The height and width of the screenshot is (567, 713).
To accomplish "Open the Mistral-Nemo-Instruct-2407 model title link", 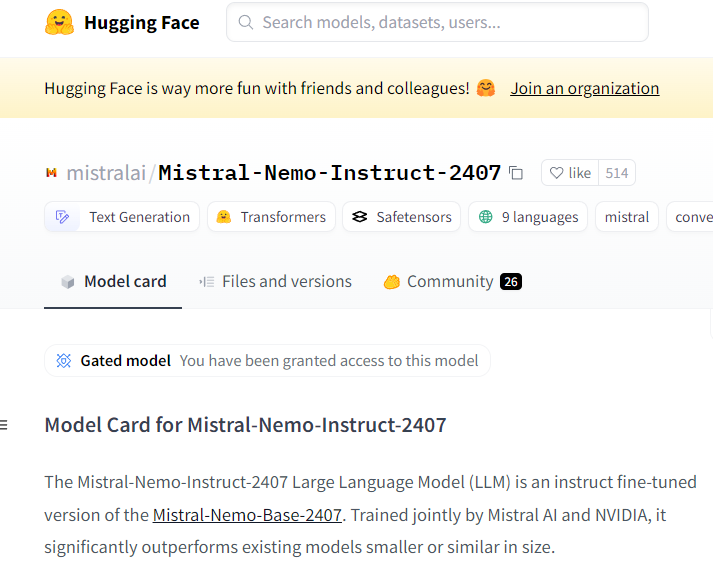I will [330, 173].
